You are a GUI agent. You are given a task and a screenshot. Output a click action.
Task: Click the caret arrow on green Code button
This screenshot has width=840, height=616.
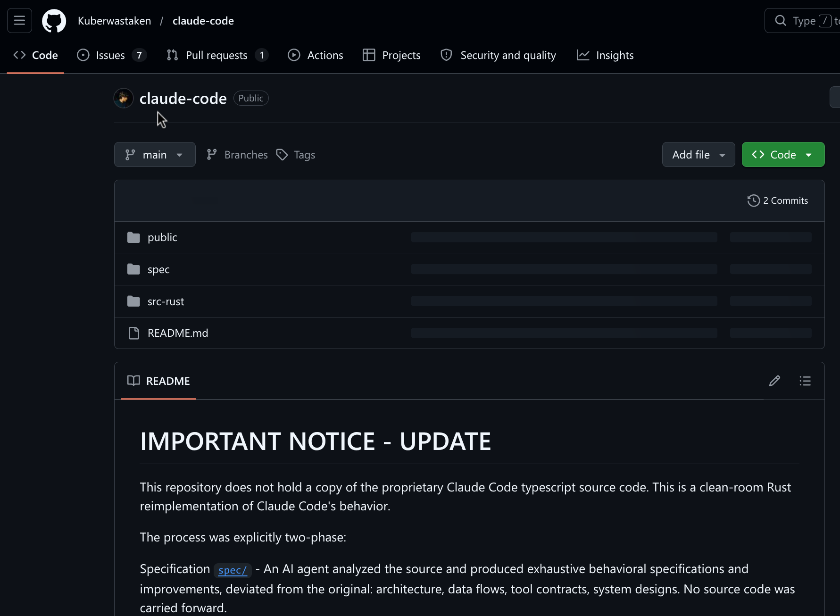point(809,155)
